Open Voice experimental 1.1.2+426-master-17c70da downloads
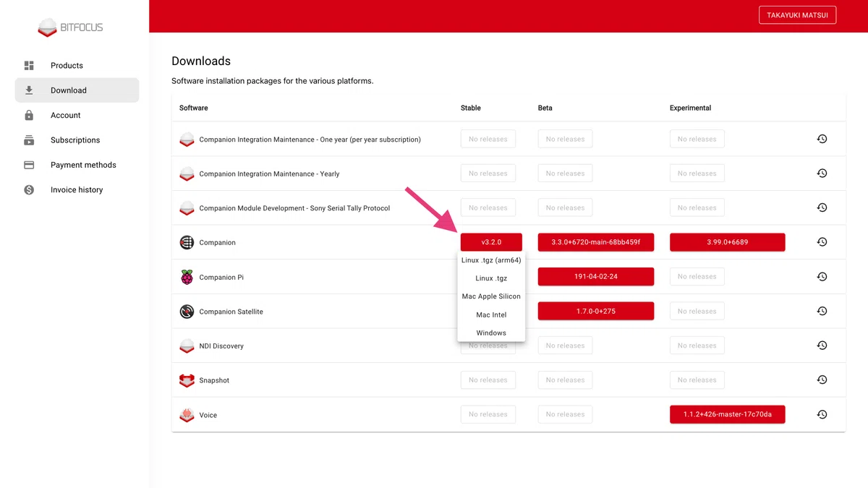868x488 pixels. pos(728,415)
